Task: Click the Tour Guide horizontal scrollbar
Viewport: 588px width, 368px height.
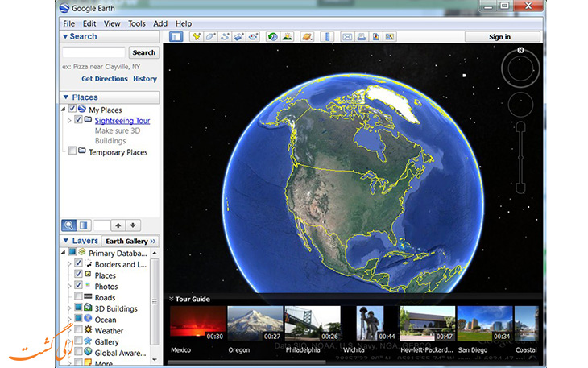Action: coord(246,362)
